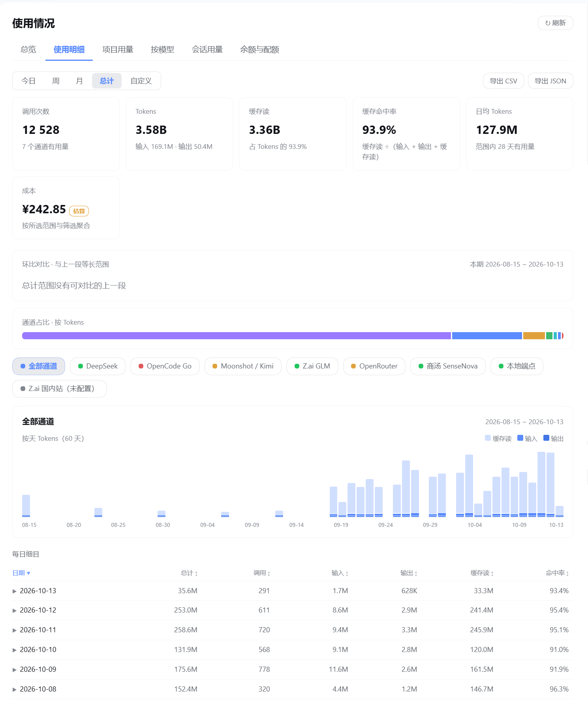Screen dimensions: 588x701
Task: Switch to the 总览 tab
Action: coord(28,49)
